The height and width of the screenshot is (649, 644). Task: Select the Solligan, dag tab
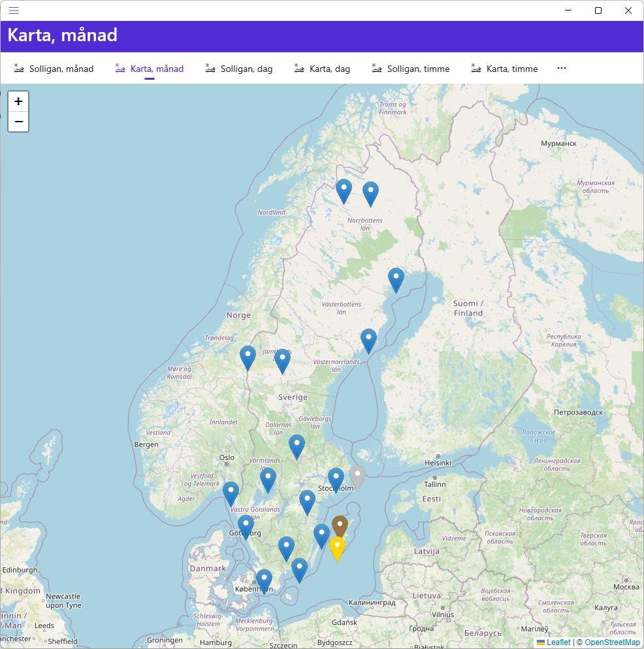click(x=239, y=69)
